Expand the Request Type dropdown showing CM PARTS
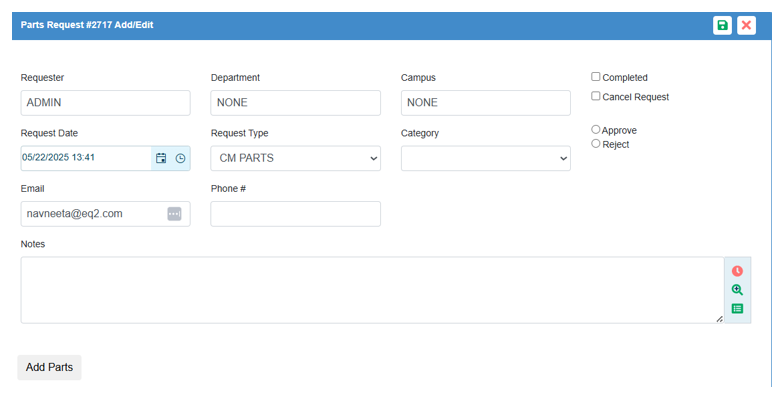779x402 pixels. pyautogui.click(x=295, y=158)
